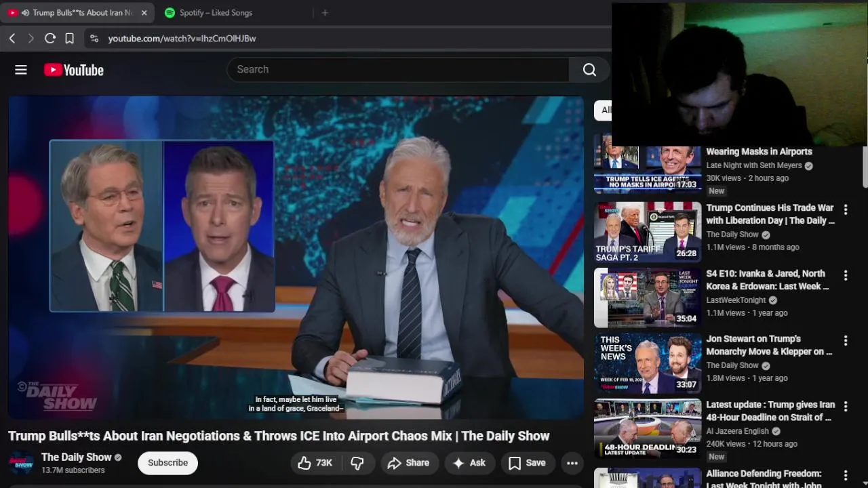This screenshot has height=488, width=868.
Task: Open LastWeekTonight channel link
Action: [x=736, y=300]
